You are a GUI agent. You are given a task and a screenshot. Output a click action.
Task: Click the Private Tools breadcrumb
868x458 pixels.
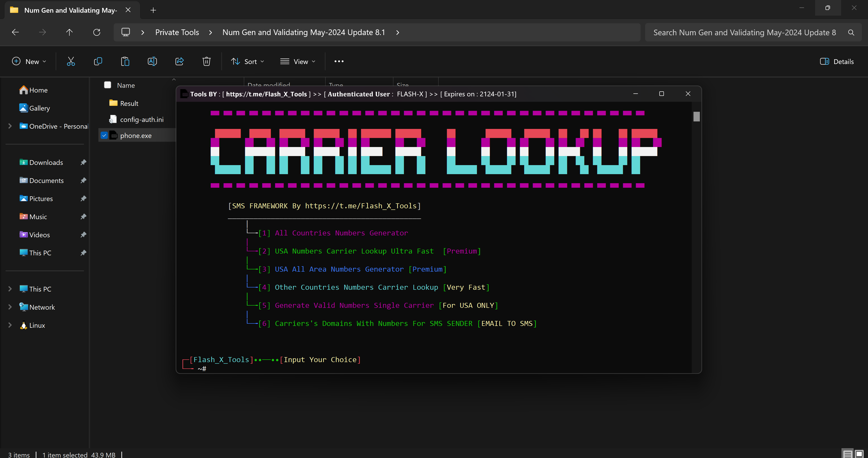click(177, 32)
